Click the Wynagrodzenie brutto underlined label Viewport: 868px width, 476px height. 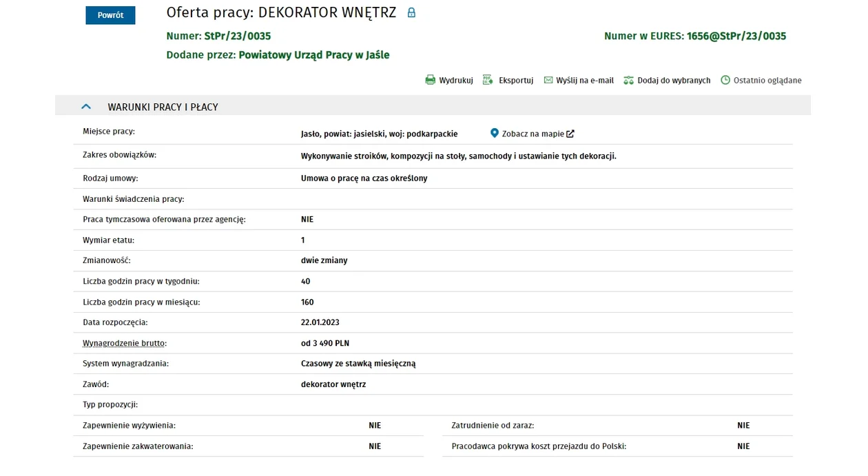click(125, 343)
